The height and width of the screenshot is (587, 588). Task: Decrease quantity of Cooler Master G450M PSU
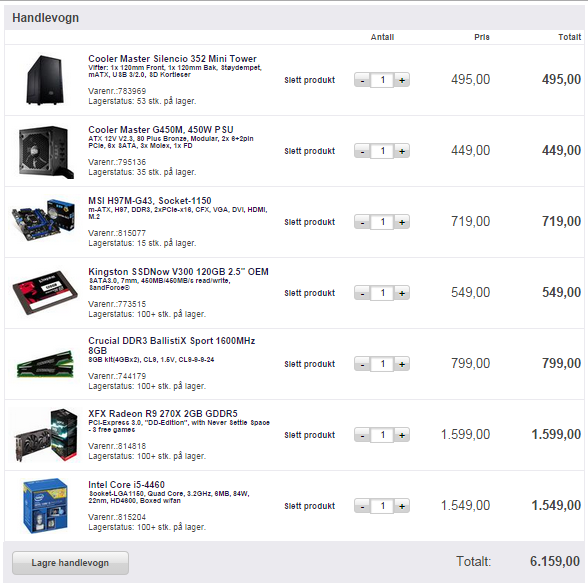click(362, 151)
